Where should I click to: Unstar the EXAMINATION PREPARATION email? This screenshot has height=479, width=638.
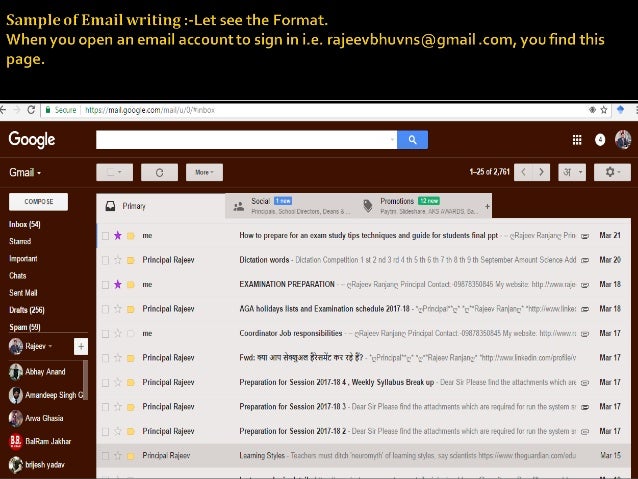click(x=118, y=284)
